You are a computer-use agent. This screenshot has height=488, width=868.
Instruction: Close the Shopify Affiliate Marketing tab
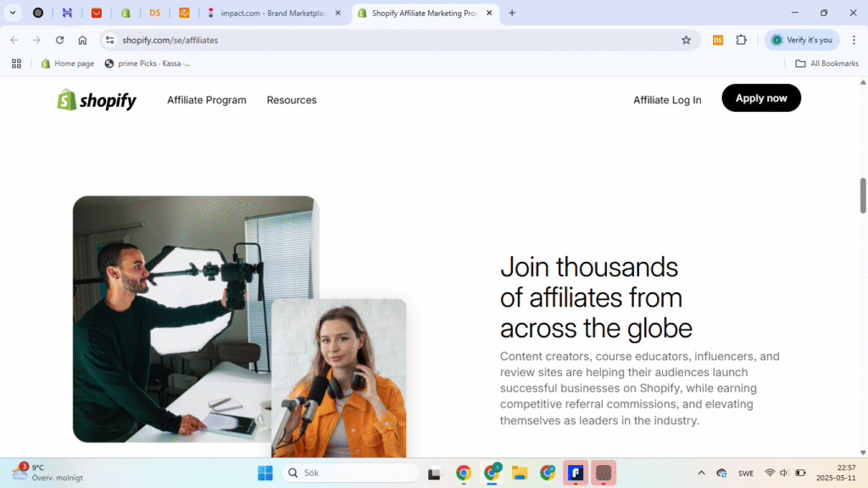489,13
